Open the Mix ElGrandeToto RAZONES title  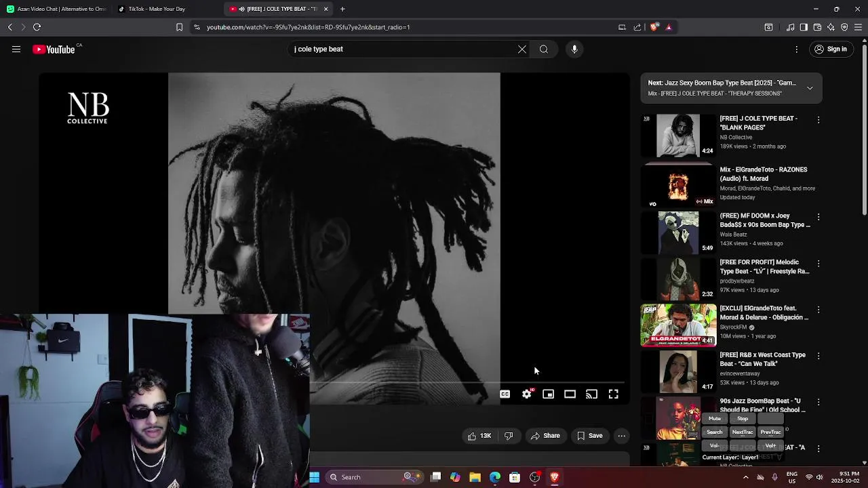pos(764,174)
